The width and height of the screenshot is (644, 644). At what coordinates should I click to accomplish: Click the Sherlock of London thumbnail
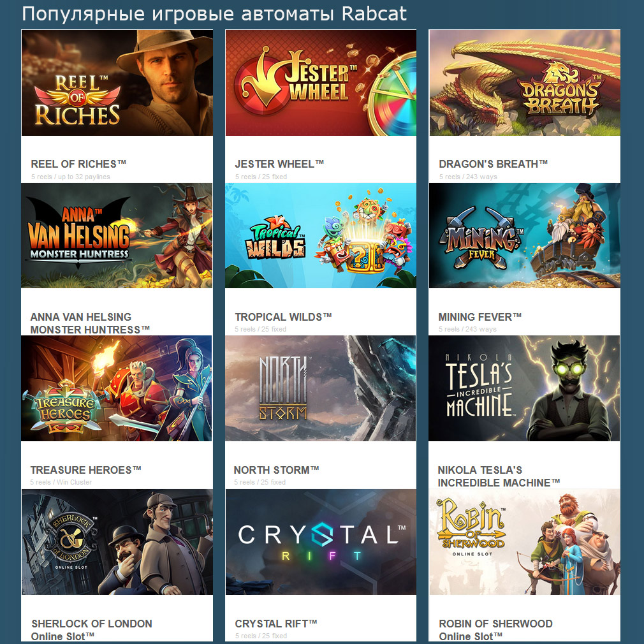click(x=117, y=542)
